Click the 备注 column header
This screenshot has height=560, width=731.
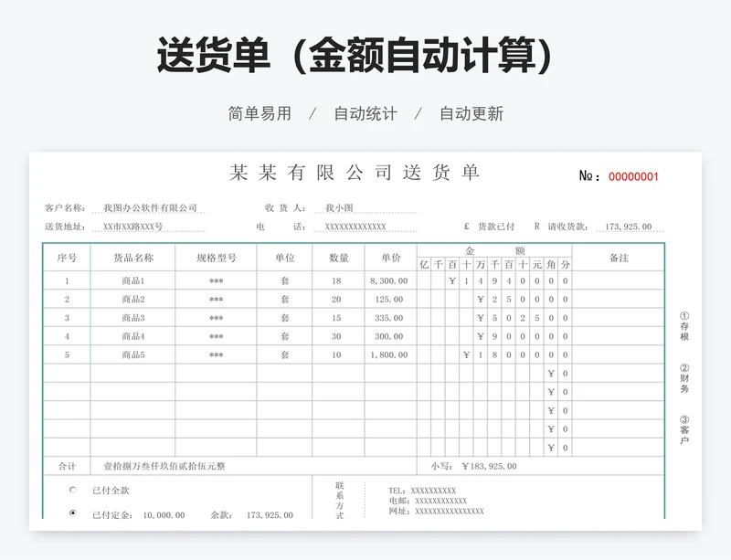coord(619,258)
